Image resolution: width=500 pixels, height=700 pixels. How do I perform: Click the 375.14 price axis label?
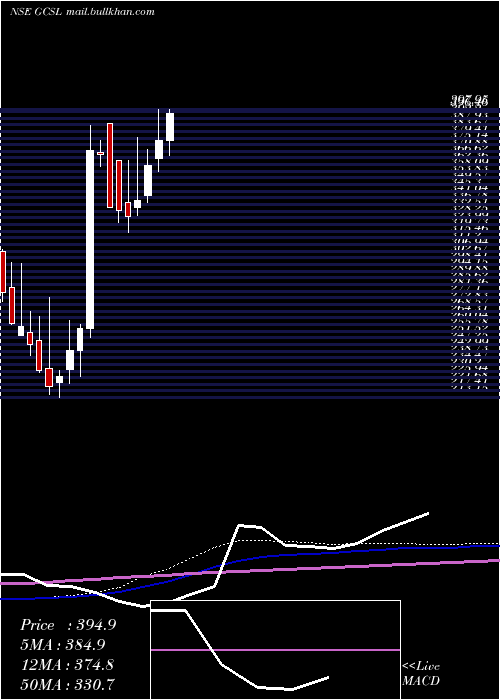470,134
